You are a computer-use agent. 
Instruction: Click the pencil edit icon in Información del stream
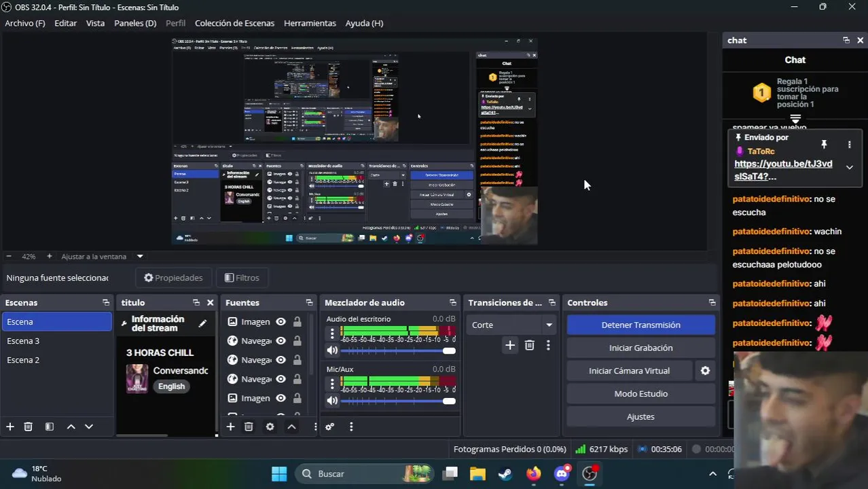[x=202, y=324]
